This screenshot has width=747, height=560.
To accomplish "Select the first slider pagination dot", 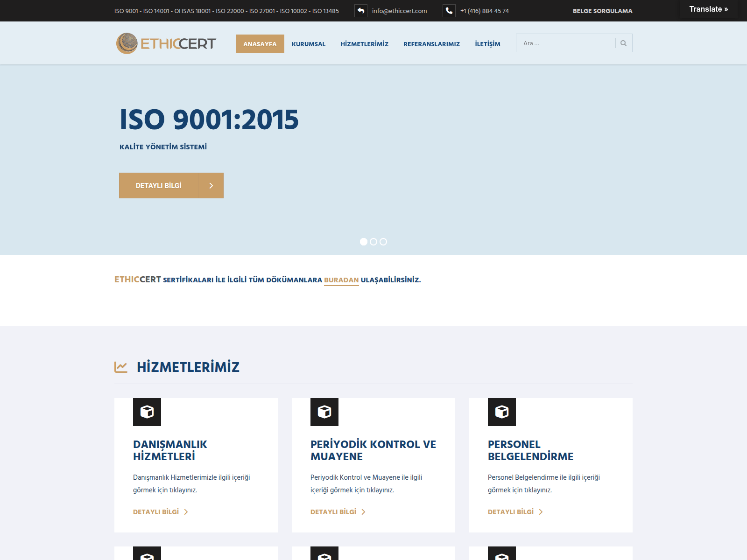I will tap(364, 242).
